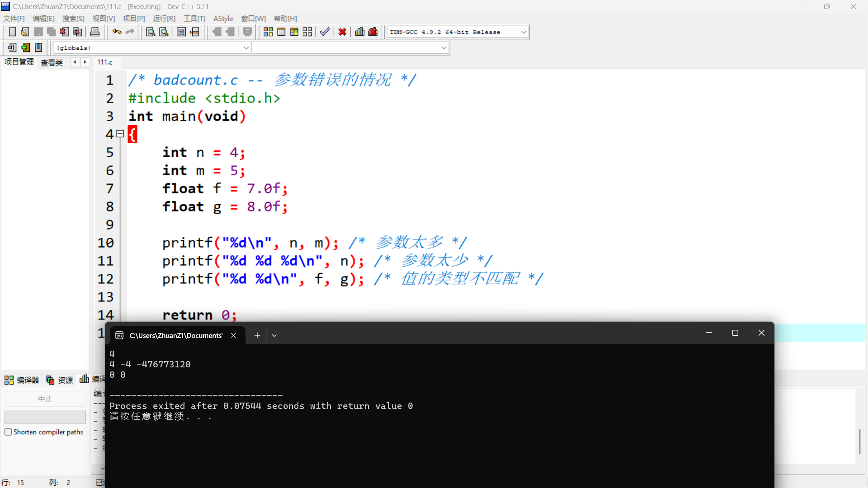Click the purple Syntax Check checkmark

pos(325,32)
